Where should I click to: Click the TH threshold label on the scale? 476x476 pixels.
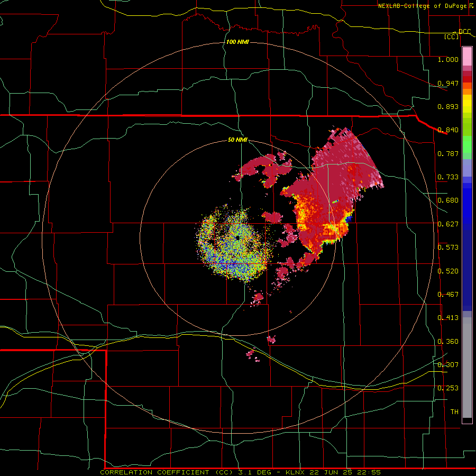454,412
